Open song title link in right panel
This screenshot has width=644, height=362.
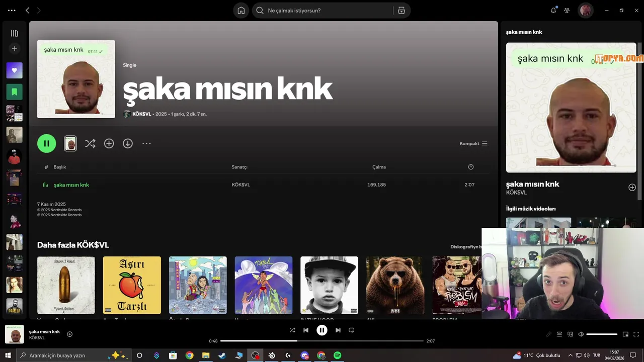tap(532, 184)
